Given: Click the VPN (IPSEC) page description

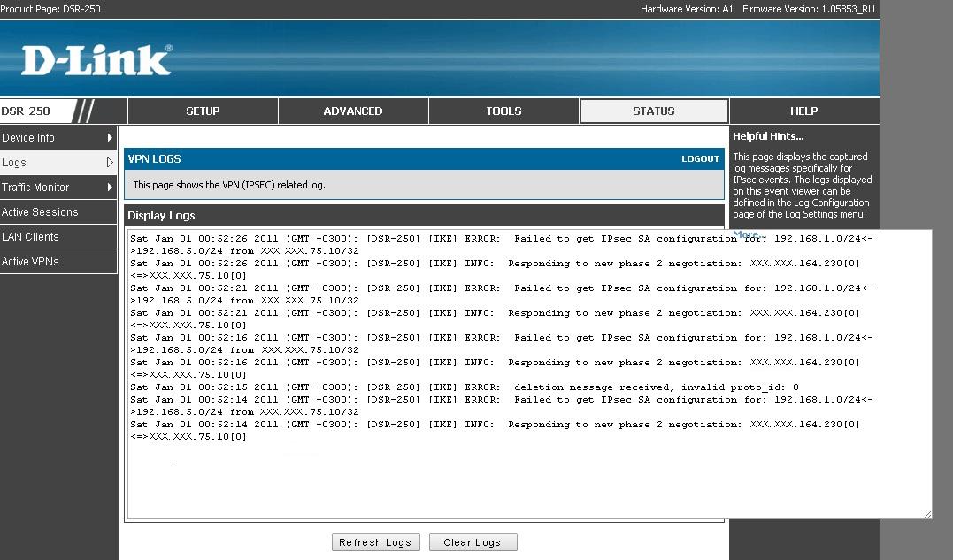Looking at the screenshot, I should click(229, 185).
